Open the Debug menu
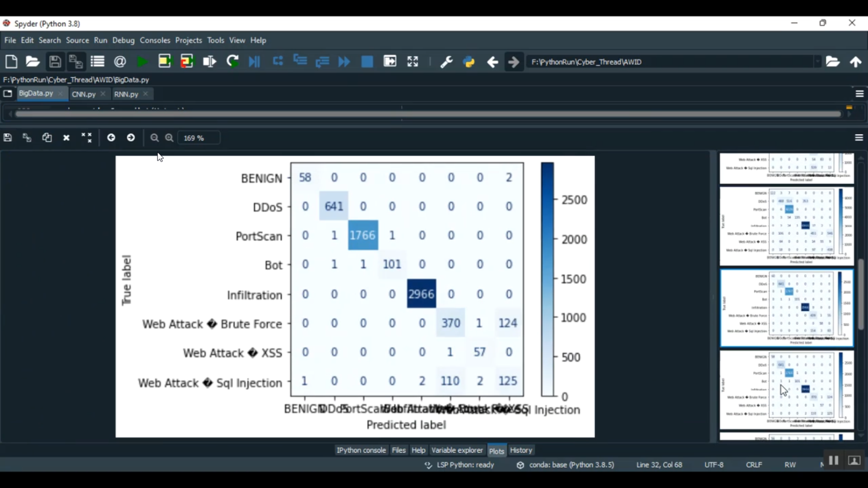 123,40
